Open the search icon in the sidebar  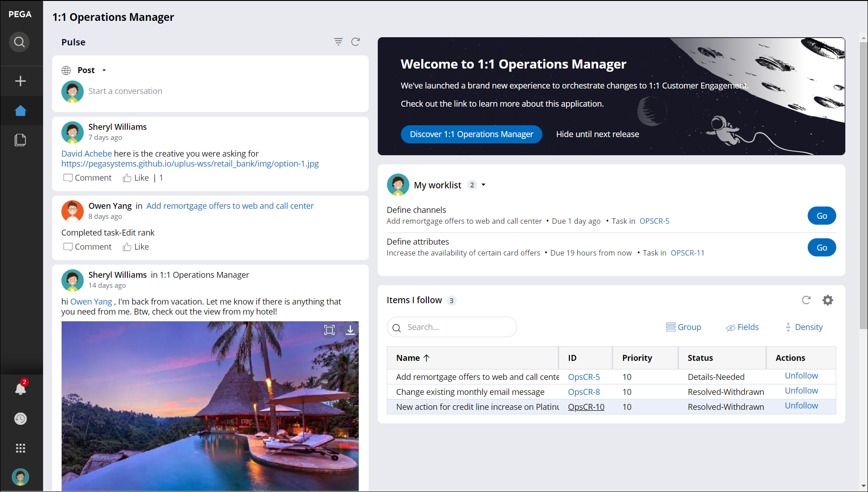pos(20,42)
